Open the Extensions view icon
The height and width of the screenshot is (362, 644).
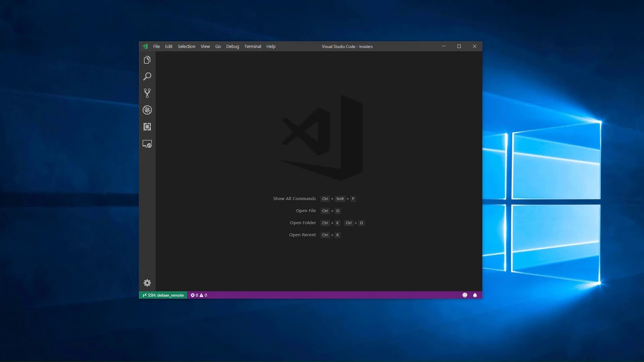[x=147, y=127]
